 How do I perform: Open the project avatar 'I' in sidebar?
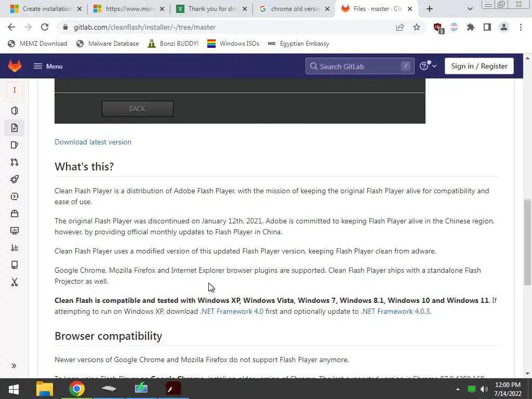(x=15, y=90)
